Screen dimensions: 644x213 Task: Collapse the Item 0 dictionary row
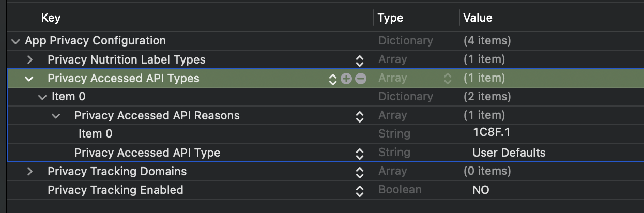tap(42, 97)
